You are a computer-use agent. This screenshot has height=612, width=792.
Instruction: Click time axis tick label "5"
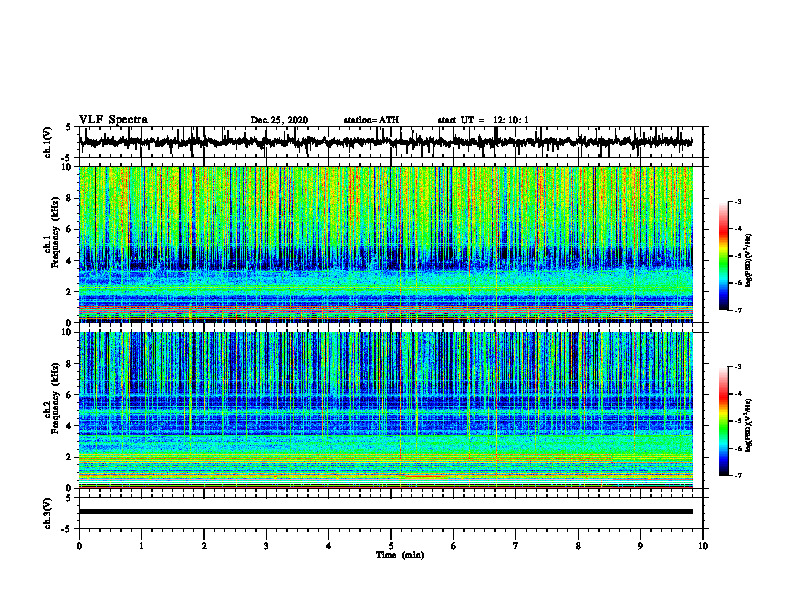point(391,546)
